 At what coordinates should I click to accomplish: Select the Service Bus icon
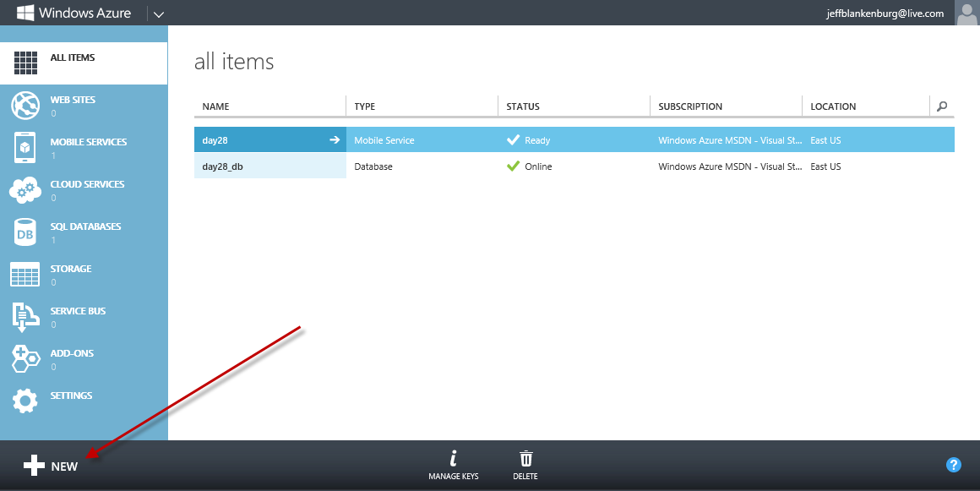[25, 317]
